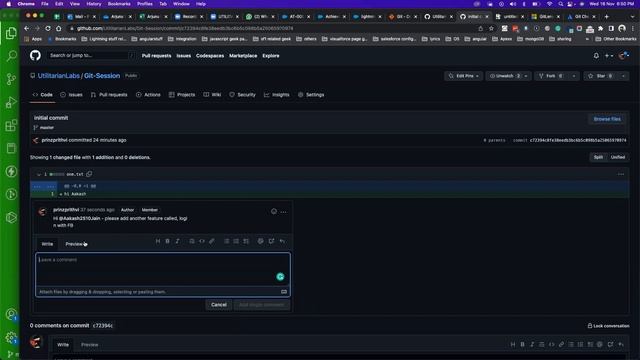Click the markdown icon under comment box
This screenshot has height=360, width=640.
pos(284,292)
